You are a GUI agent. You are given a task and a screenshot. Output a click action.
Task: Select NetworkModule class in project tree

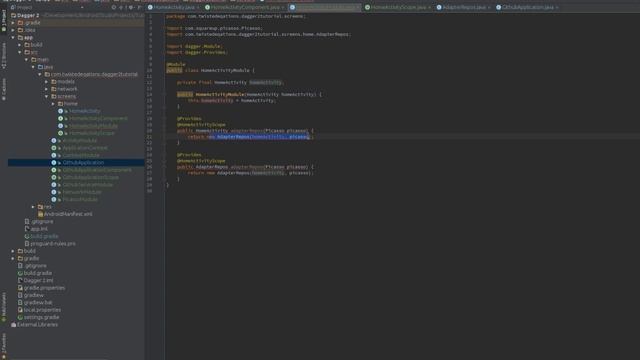82,192
